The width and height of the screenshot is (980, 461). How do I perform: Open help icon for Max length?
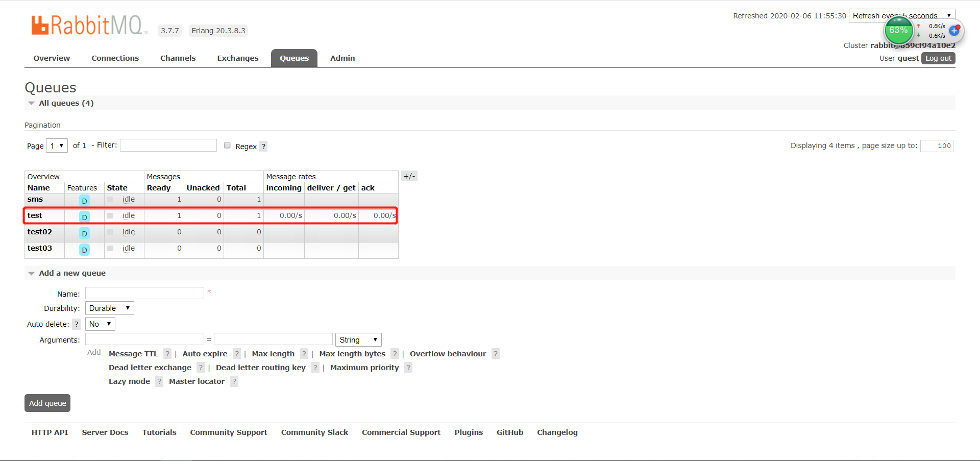pyautogui.click(x=304, y=354)
